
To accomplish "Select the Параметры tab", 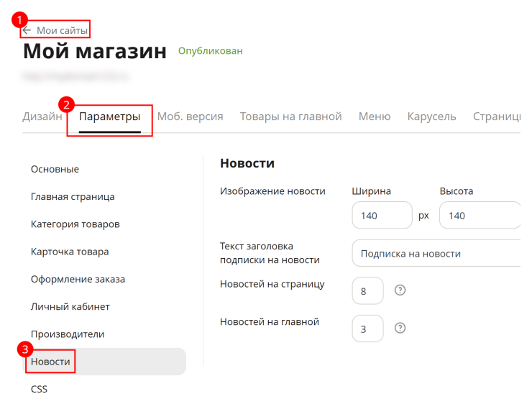I will [109, 116].
